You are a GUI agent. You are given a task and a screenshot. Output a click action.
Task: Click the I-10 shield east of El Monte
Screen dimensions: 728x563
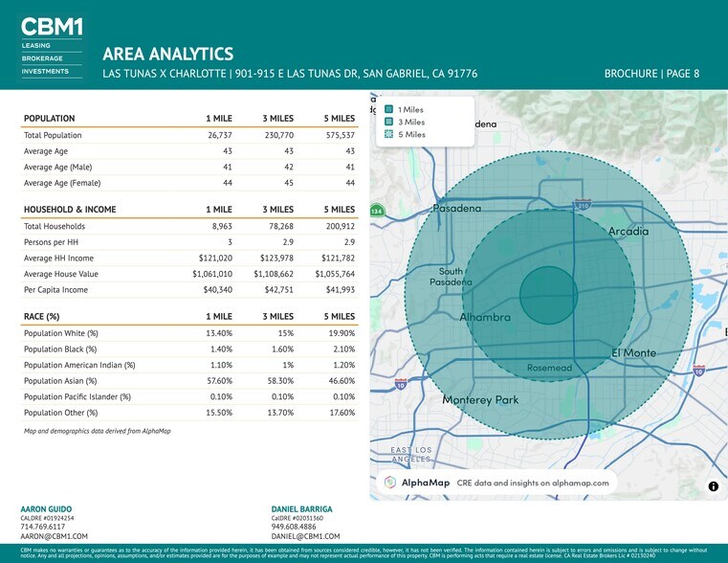pos(699,371)
